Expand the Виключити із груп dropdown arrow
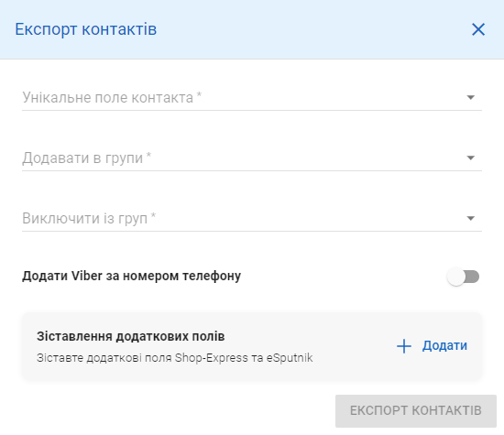504x435 pixels. tap(471, 218)
